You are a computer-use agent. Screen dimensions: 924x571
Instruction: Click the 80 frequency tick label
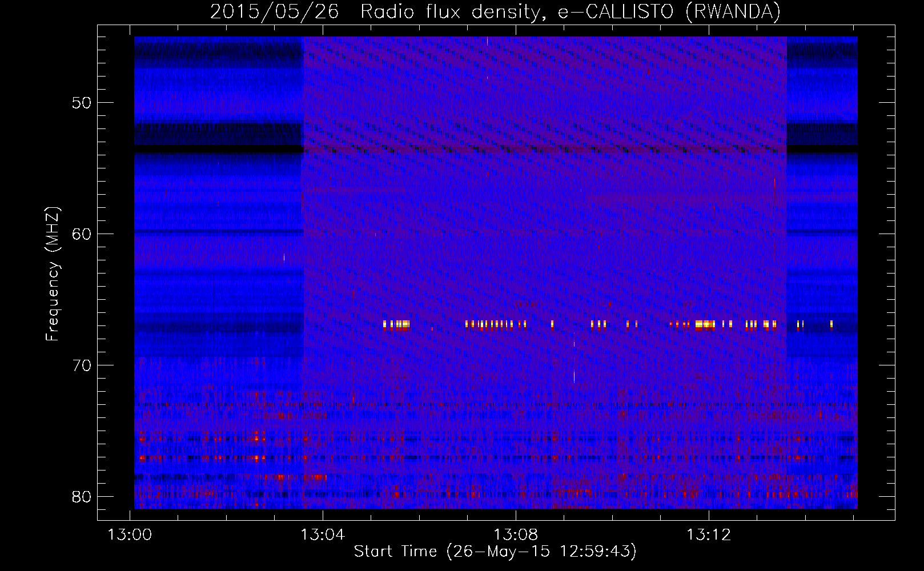pyautogui.click(x=82, y=497)
